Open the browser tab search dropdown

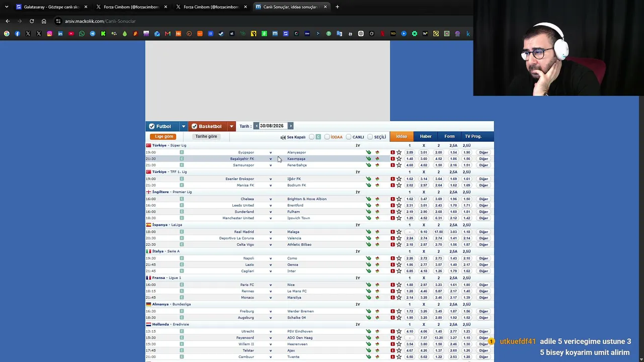tap(7, 7)
